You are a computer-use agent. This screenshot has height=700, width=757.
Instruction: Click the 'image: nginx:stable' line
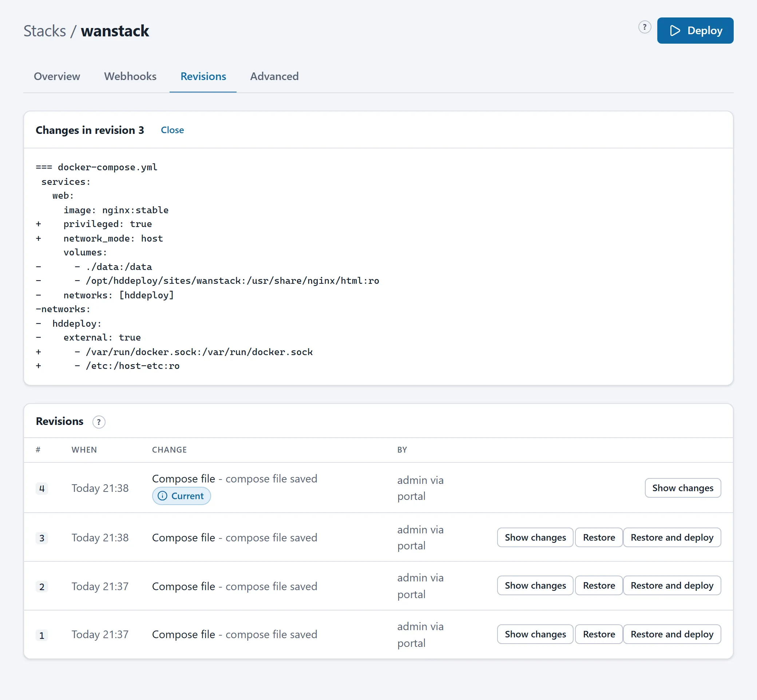[116, 210]
